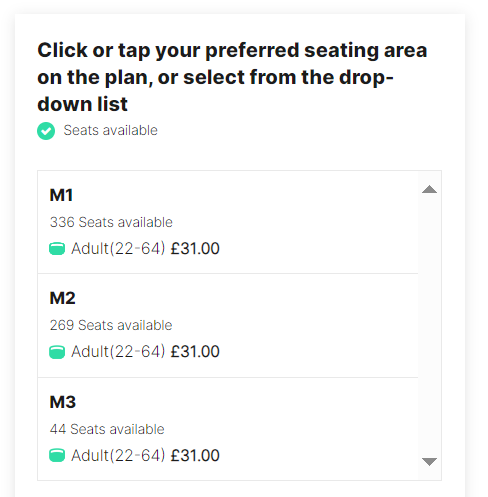Click the £31.00 price in M1

pos(195,249)
